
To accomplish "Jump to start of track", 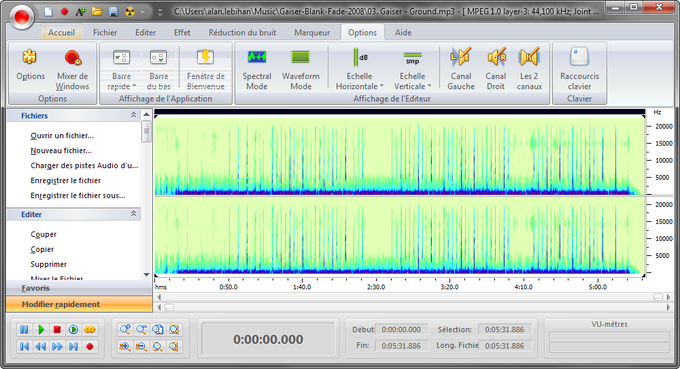I will [24, 346].
